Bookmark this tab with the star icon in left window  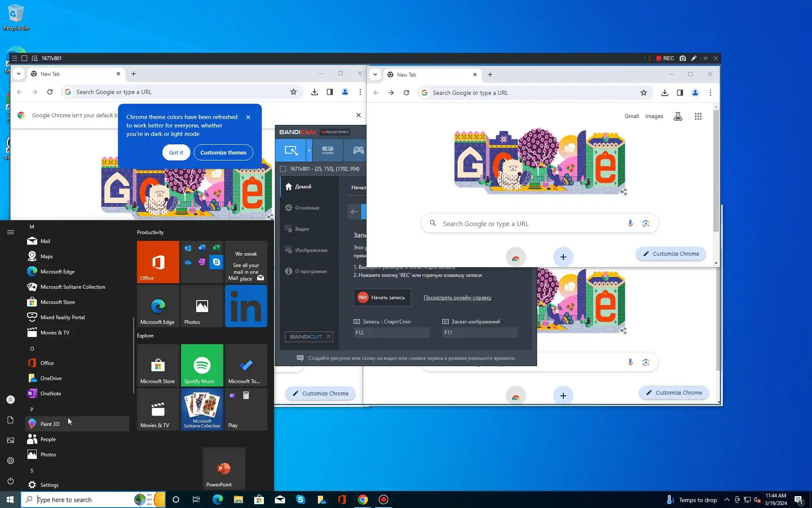point(294,92)
